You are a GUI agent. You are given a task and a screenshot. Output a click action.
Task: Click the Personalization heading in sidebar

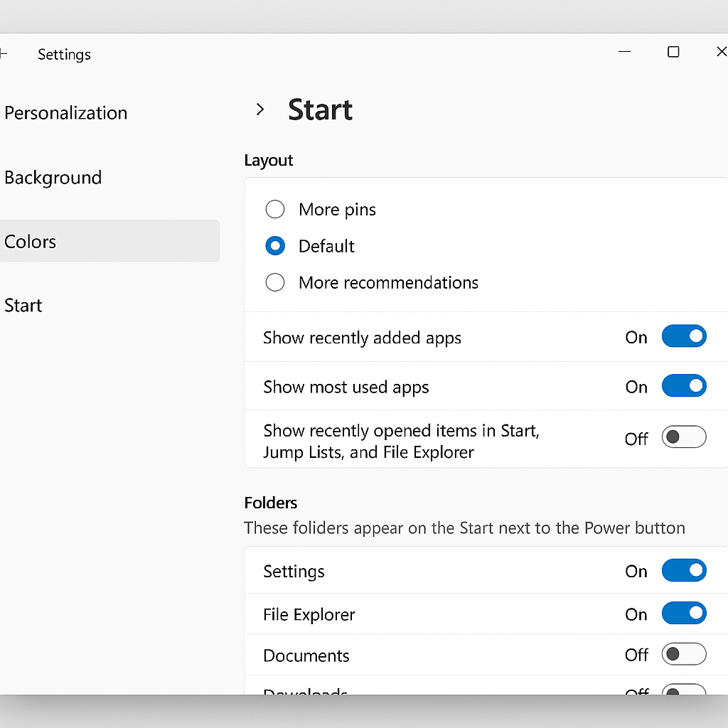click(x=65, y=113)
